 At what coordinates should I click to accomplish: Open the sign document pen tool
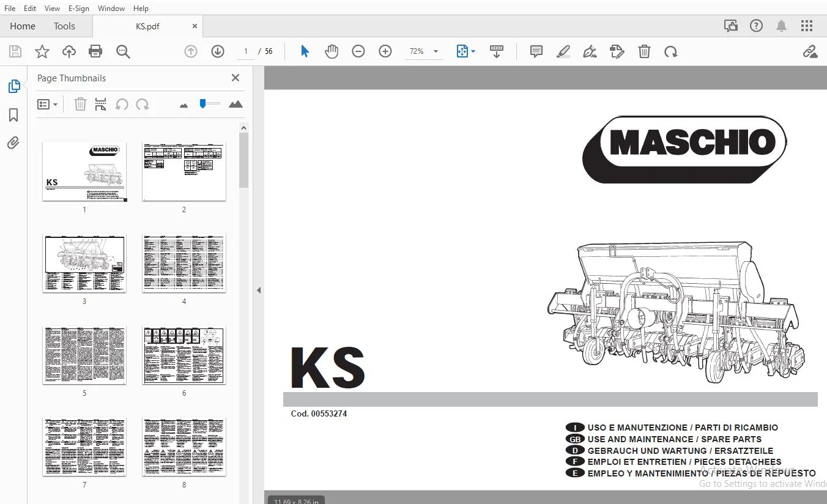590,52
